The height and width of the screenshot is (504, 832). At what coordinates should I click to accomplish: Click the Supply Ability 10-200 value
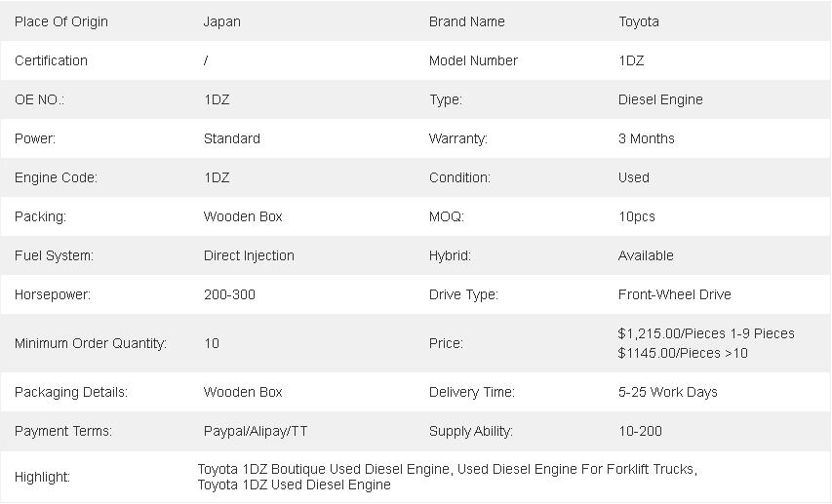pos(640,431)
